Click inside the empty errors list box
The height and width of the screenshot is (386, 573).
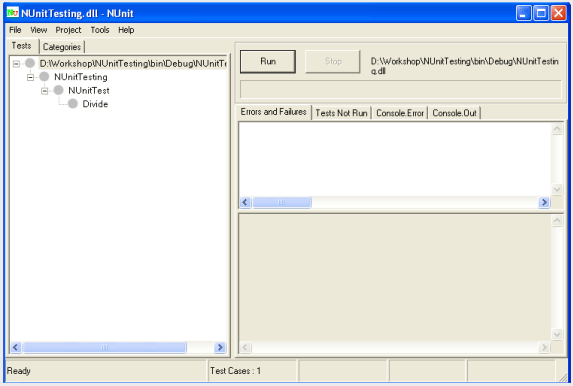point(395,159)
